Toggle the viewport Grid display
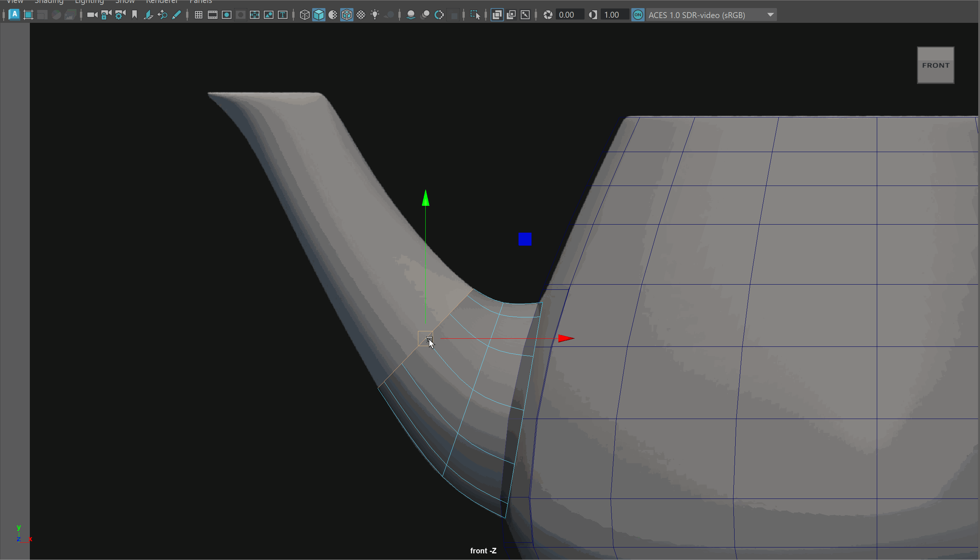Image resolution: width=980 pixels, height=560 pixels. click(x=199, y=15)
